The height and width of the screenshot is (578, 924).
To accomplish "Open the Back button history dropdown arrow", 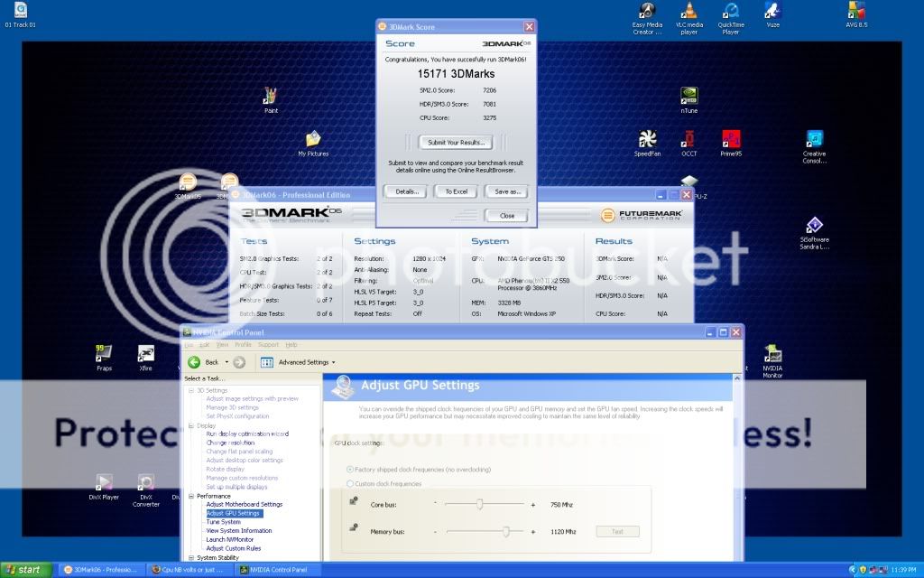I will pyautogui.click(x=226, y=362).
